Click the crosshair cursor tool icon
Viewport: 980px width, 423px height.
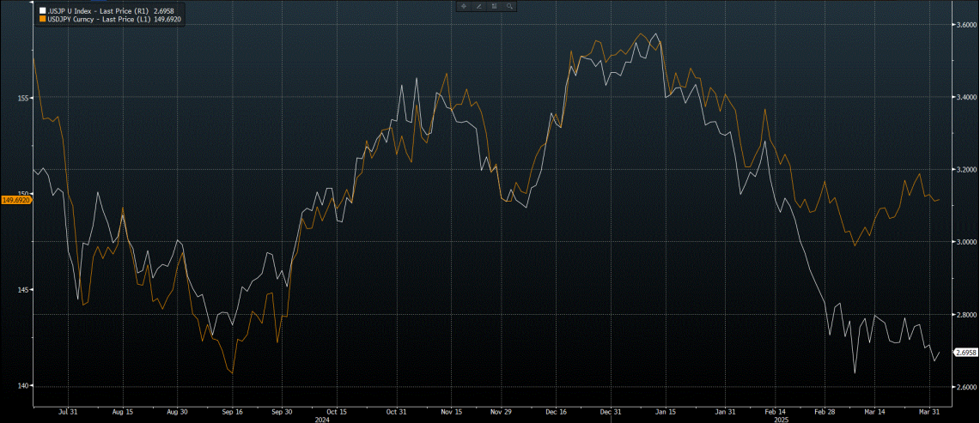(464, 6)
